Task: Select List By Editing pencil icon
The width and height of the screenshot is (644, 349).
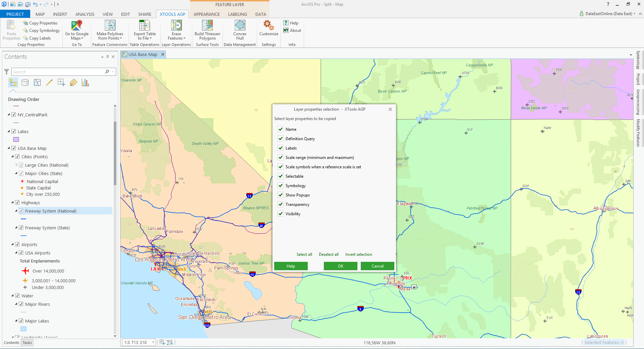Action: tap(49, 82)
